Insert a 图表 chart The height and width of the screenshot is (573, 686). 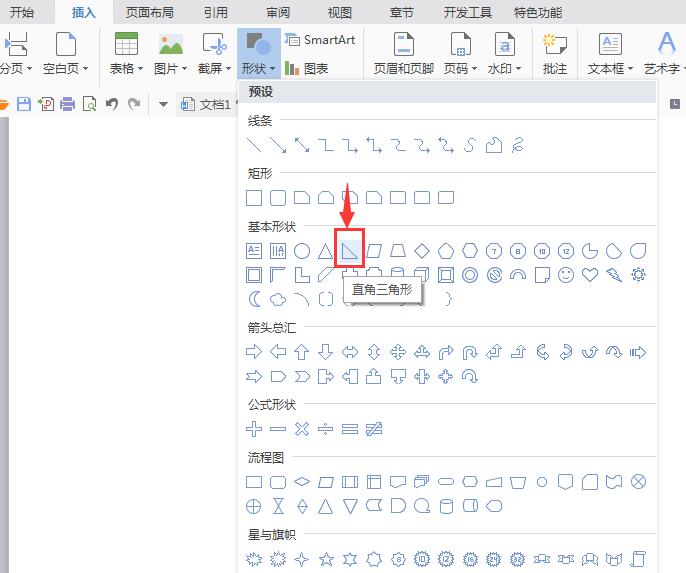pos(306,68)
